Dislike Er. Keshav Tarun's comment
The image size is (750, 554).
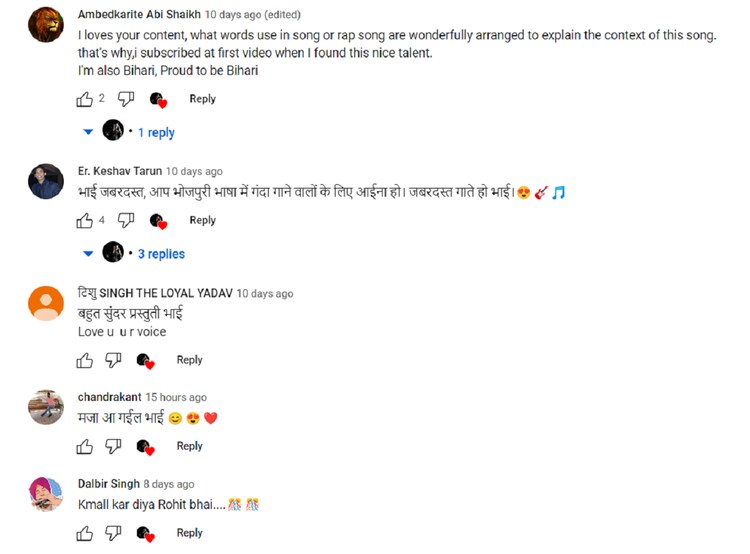[126, 221]
